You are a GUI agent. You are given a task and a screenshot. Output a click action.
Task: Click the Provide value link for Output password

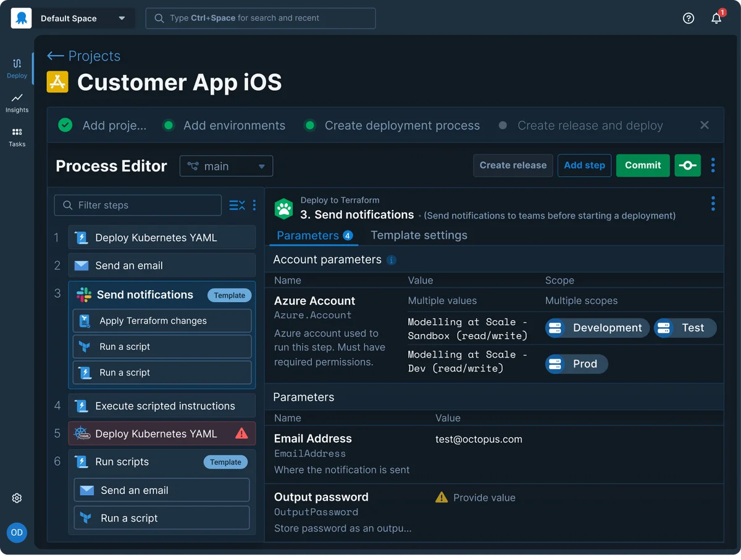tap(484, 498)
